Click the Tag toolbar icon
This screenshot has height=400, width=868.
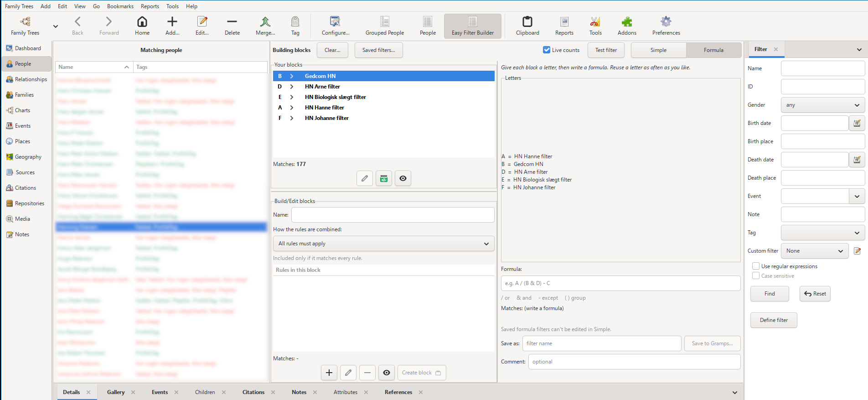295,26
